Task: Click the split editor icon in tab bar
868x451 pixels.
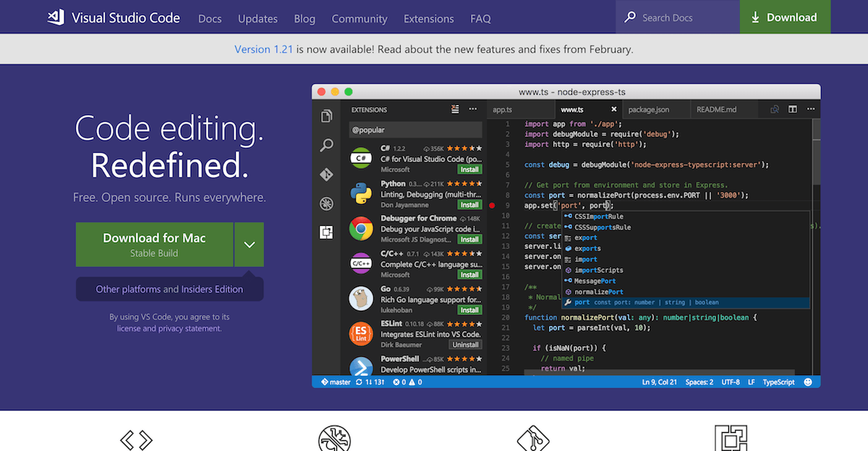Action: 793,109
